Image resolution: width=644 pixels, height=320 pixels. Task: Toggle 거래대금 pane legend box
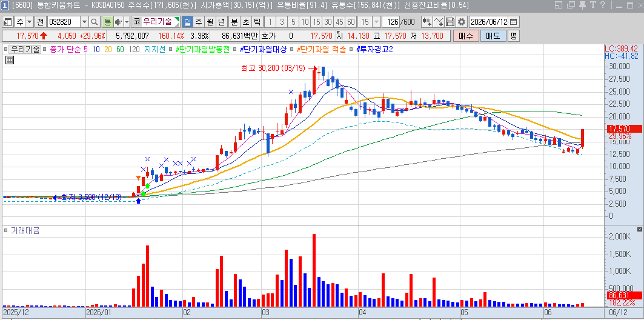[x=5, y=230]
